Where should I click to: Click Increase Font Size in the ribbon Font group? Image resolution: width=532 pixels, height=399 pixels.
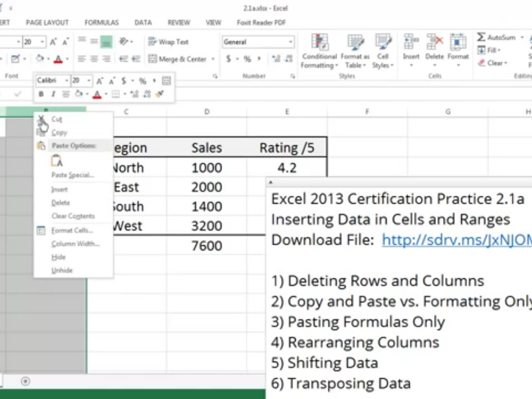53,41
